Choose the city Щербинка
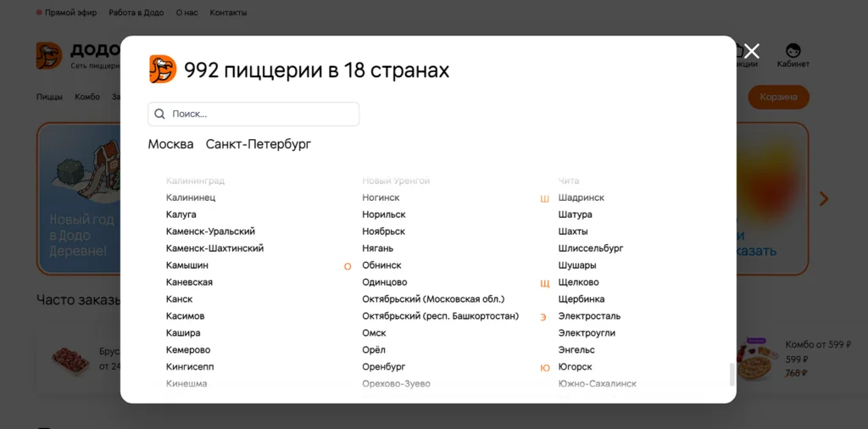 coord(581,299)
